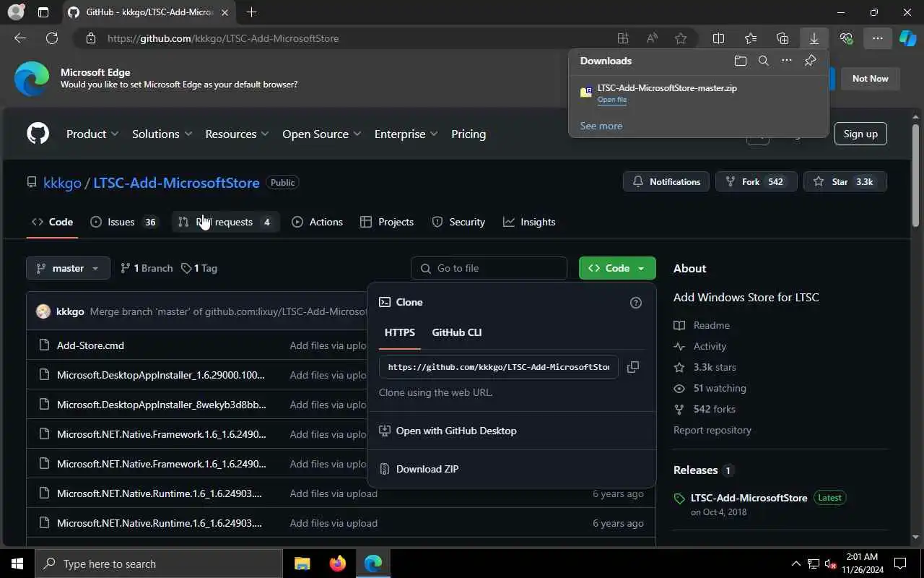924x578 pixels.
Task: Expand the Open Source menu
Action: point(321,134)
